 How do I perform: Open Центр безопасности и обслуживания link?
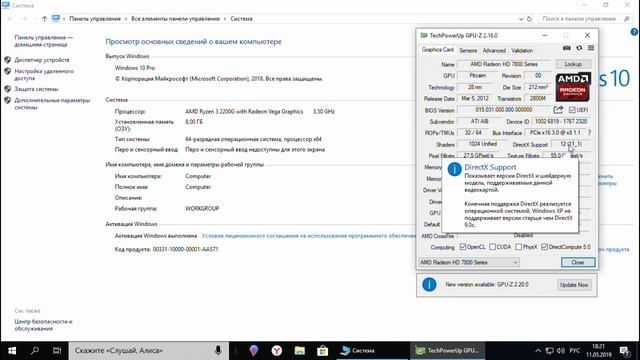click(43, 325)
